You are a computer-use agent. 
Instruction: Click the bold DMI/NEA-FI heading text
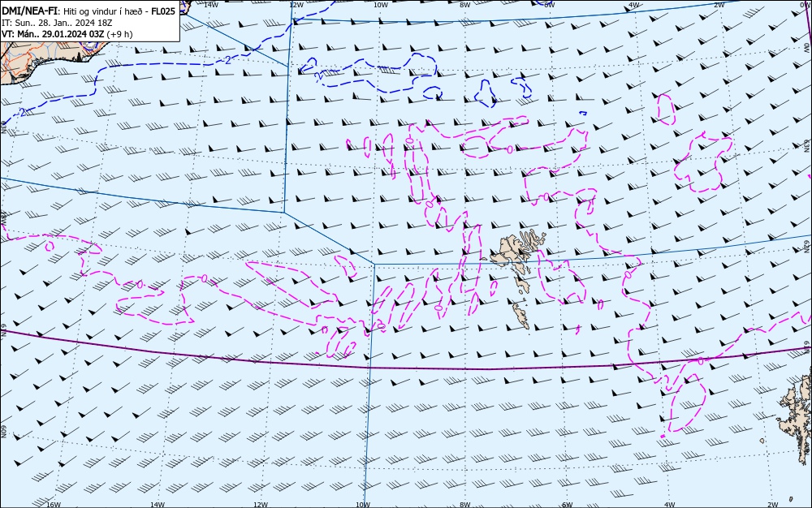coord(29,11)
